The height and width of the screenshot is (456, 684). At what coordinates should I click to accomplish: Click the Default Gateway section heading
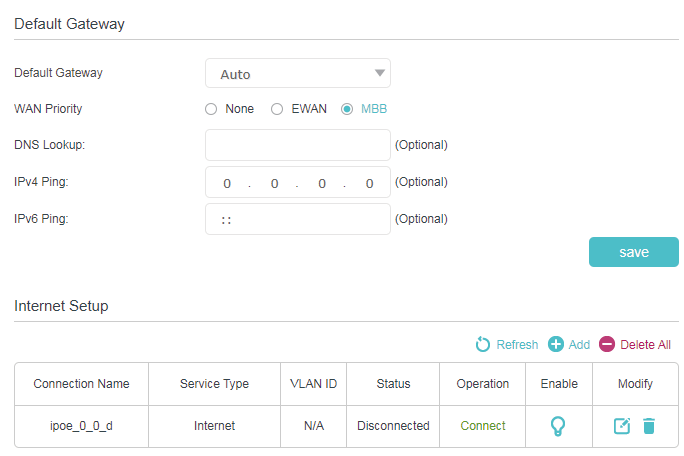click(69, 24)
